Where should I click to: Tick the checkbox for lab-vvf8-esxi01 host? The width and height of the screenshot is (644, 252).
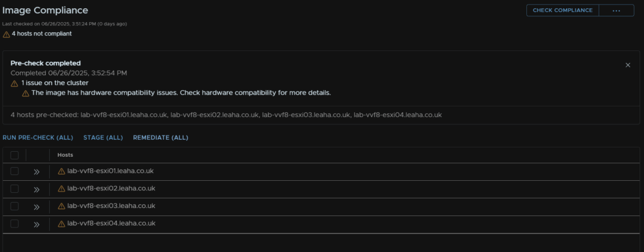point(14,171)
